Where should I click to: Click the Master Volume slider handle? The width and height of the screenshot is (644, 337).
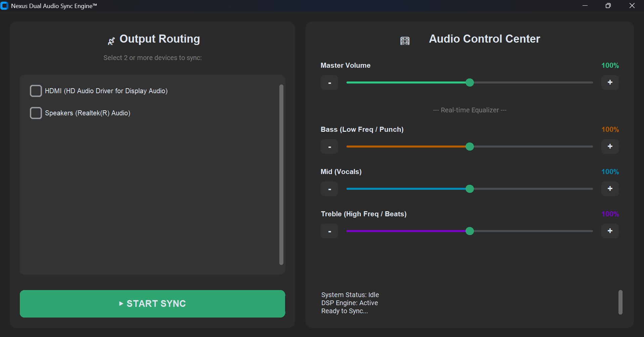[x=470, y=82]
